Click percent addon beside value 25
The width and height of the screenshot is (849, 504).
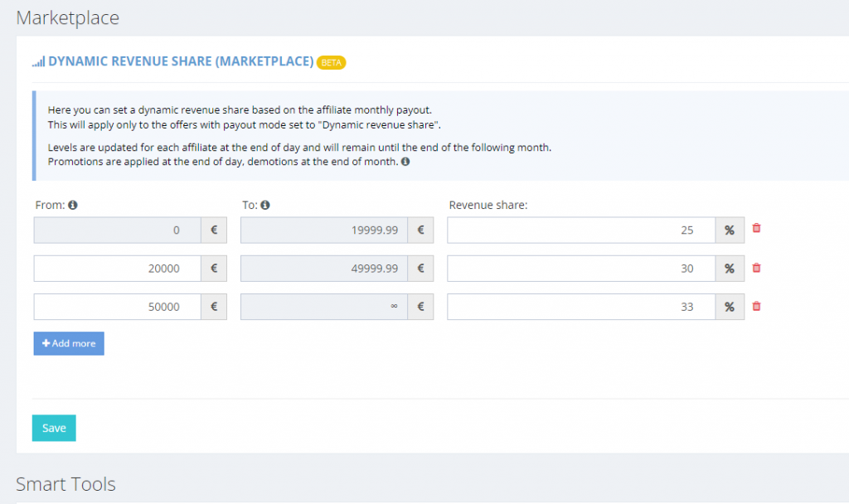pos(730,230)
